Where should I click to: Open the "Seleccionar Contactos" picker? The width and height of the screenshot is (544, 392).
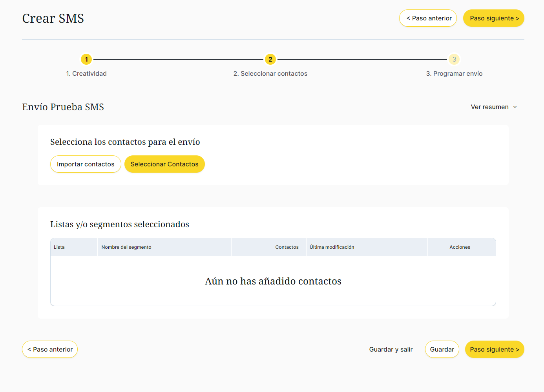point(164,164)
